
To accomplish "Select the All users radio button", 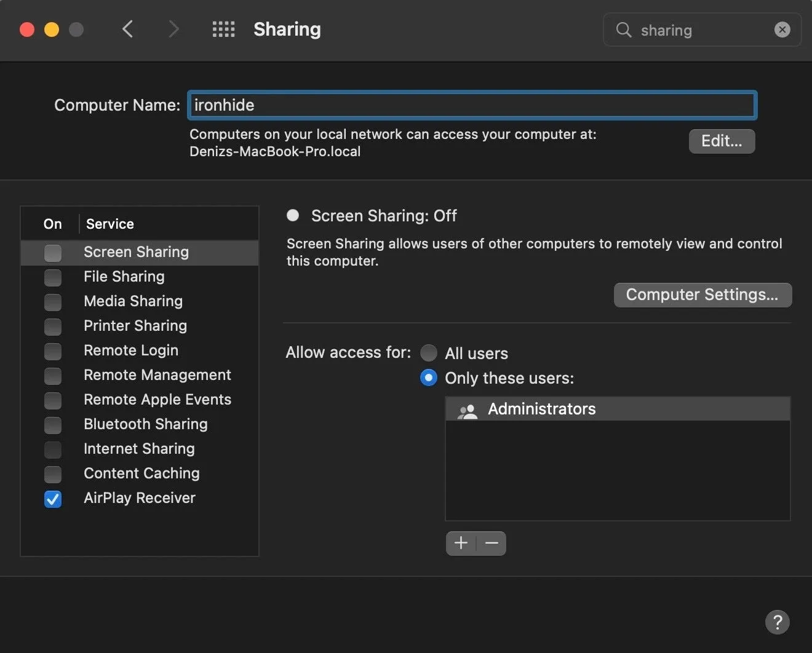I will [x=429, y=353].
